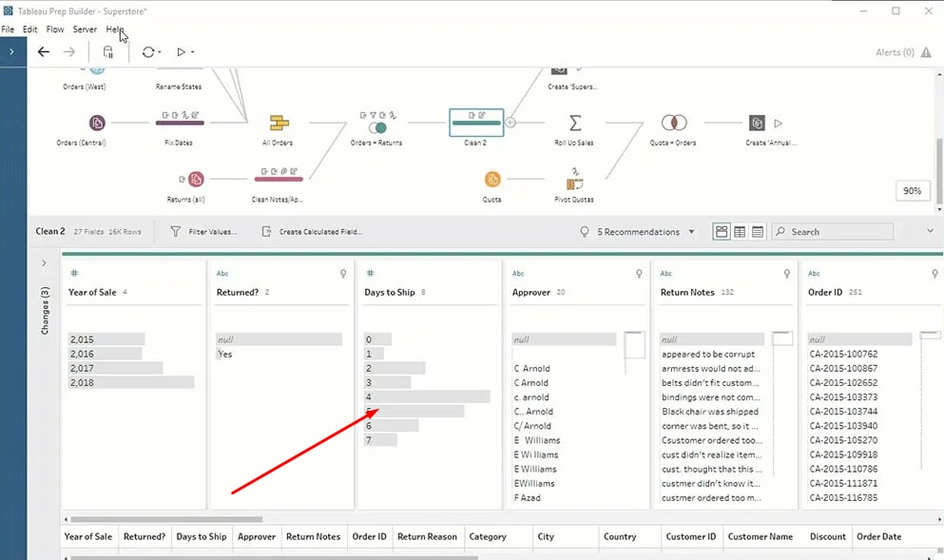Viewport: 944px width, 560px height.
Task: Open the Edit menu
Action: click(30, 29)
